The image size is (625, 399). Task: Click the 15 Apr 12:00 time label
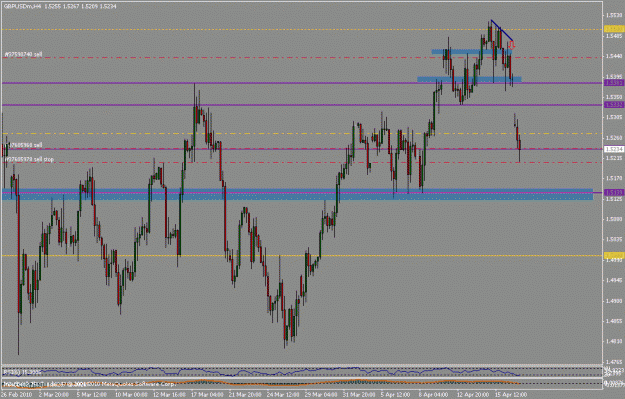pyautogui.click(x=511, y=395)
